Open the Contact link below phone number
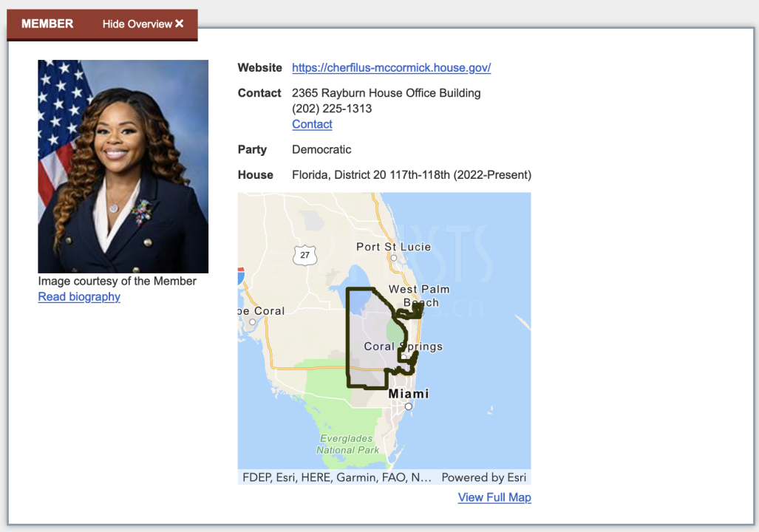 click(312, 124)
